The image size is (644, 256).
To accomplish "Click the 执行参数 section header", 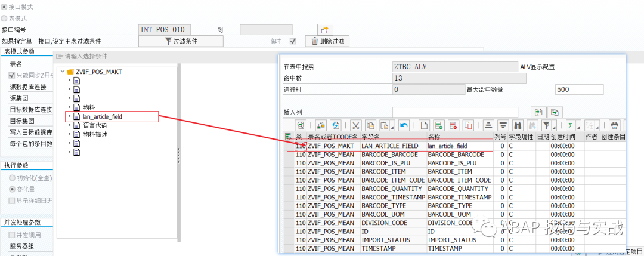I will 17,165.
